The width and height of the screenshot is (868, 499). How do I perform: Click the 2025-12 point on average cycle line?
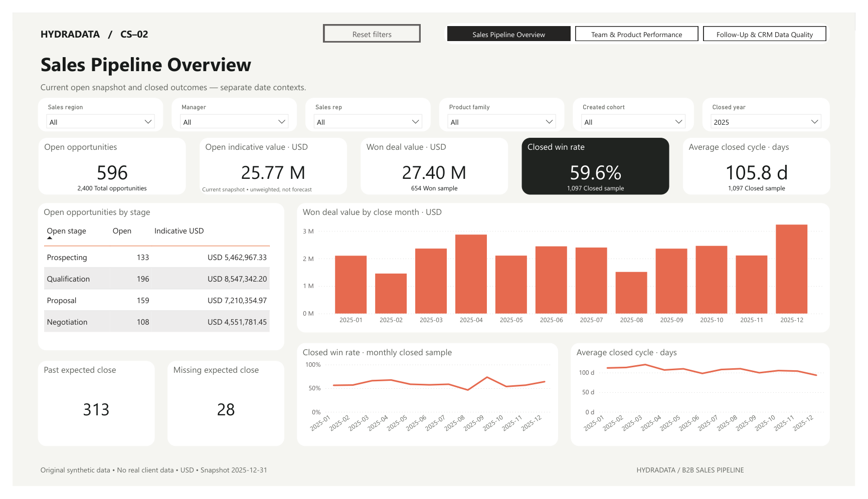coord(816,375)
